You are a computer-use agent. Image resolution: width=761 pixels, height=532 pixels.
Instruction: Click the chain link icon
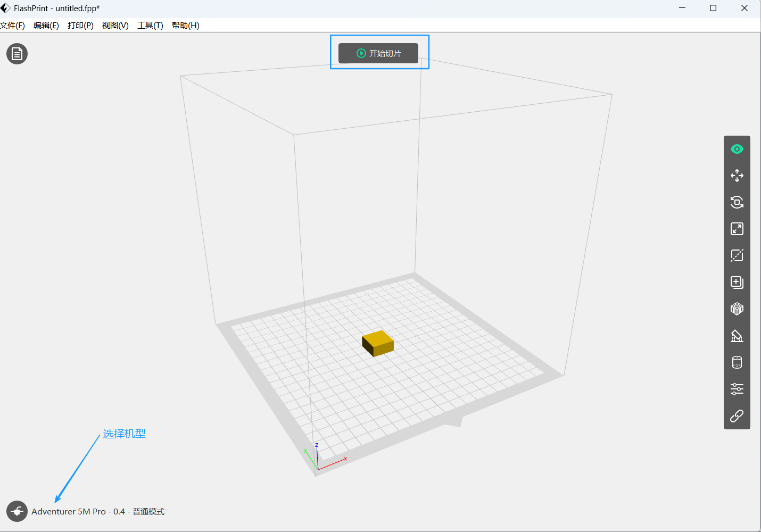pos(737,416)
